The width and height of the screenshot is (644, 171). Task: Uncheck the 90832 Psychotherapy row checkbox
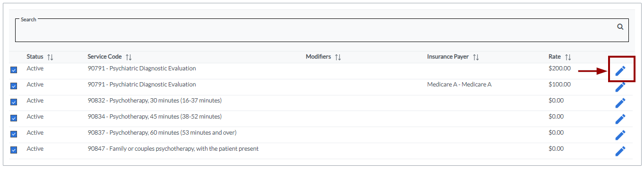pos(14,102)
